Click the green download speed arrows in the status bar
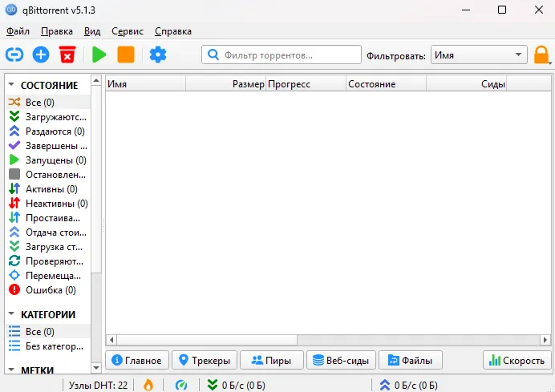The height and width of the screenshot is (392, 555). click(212, 385)
